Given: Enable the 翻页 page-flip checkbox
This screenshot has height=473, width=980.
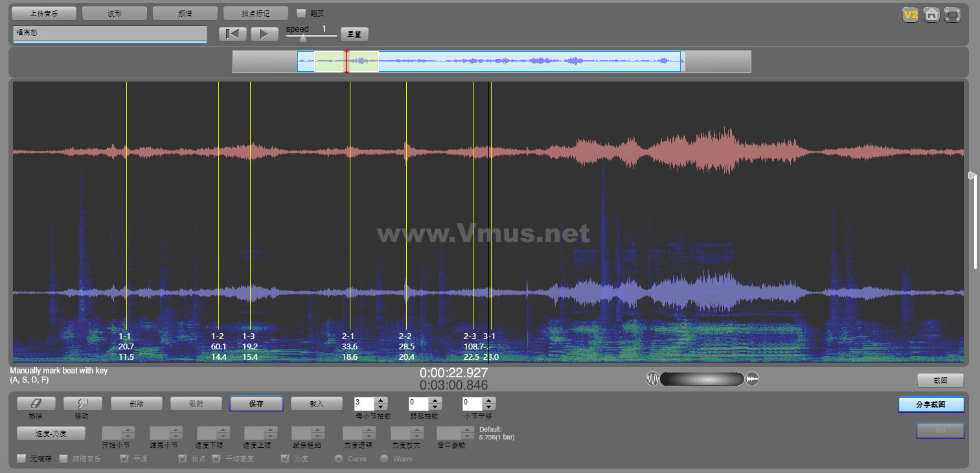Looking at the screenshot, I should click(x=301, y=13).
